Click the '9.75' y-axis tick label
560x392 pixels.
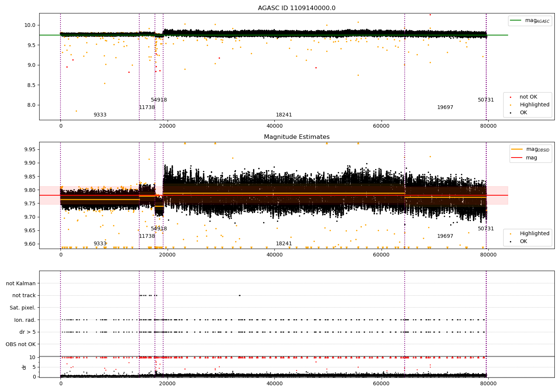pyautogui.click(x=30, y=203)
